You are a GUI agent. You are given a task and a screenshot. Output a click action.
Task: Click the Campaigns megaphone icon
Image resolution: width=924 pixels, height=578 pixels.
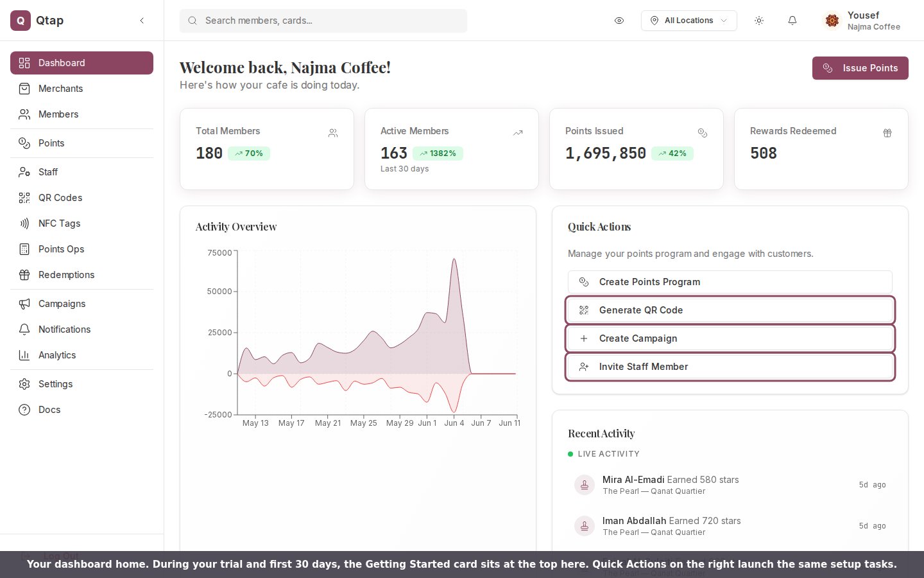tap(24, 304)
